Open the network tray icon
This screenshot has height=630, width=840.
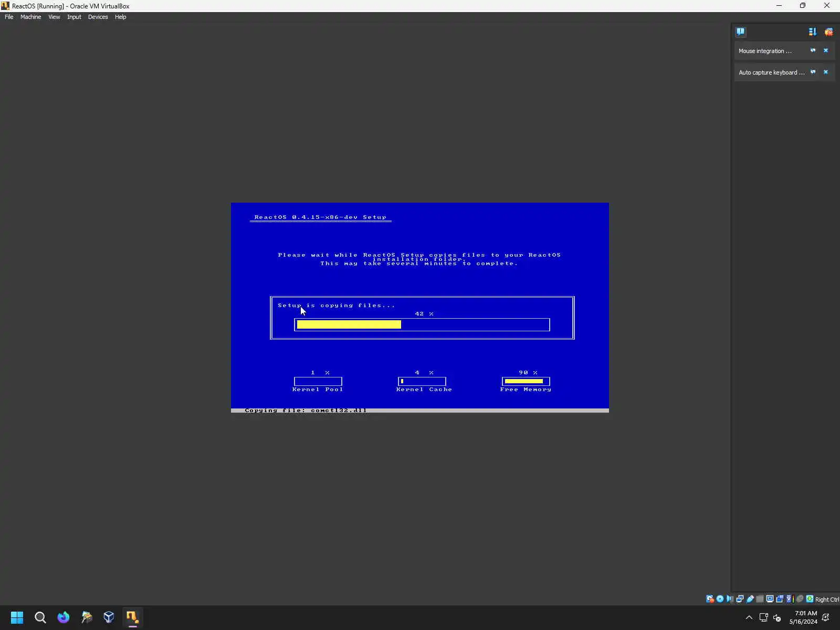click(764, 617)
